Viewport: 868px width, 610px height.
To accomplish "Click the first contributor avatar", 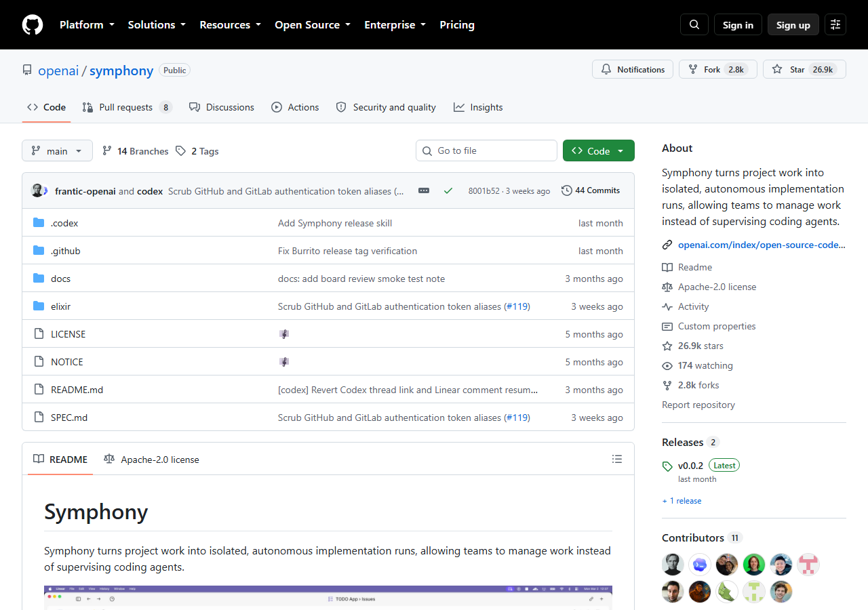I will [673, 564].
